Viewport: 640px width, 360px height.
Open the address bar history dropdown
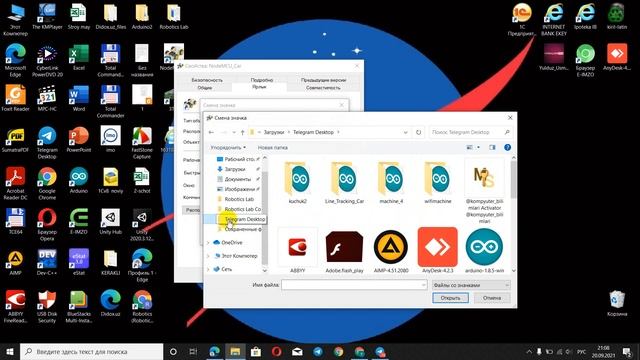[405, 132]
